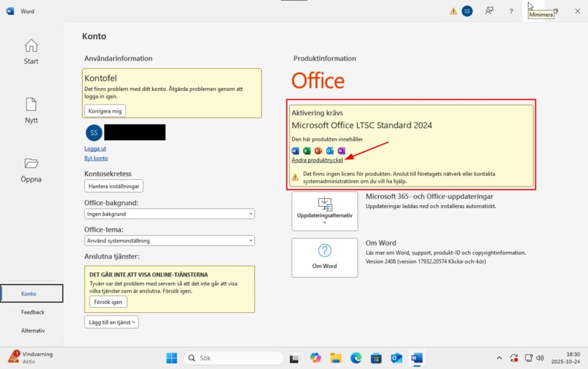
Task: Open the Lägg till en tjänst dropdown
Action: (111, 322)
